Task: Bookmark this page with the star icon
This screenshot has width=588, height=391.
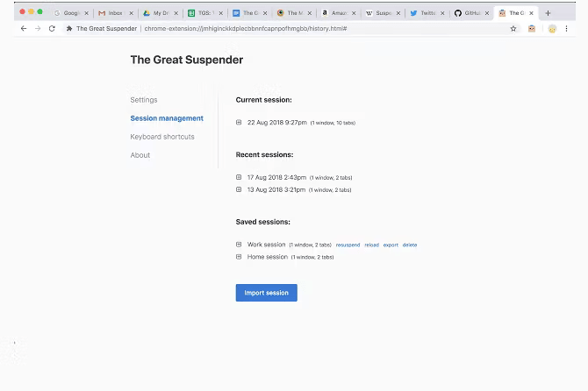Action: point(513,28)
